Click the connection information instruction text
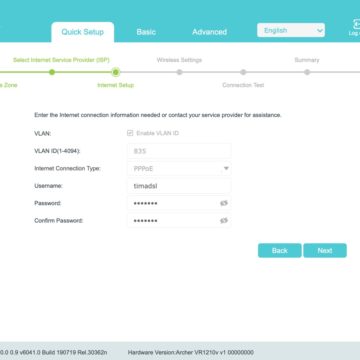 click(158, 115)
